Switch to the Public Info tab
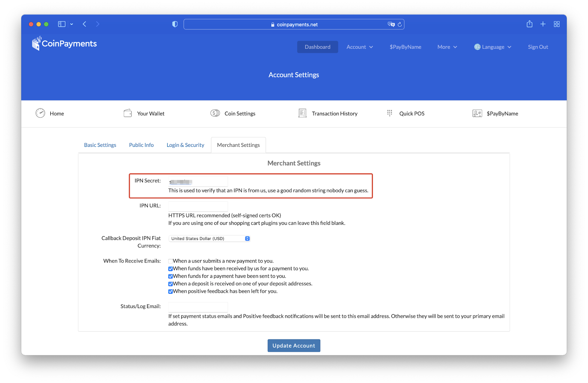The width and height of the screenshot is (588, 383). click(141, 145)
